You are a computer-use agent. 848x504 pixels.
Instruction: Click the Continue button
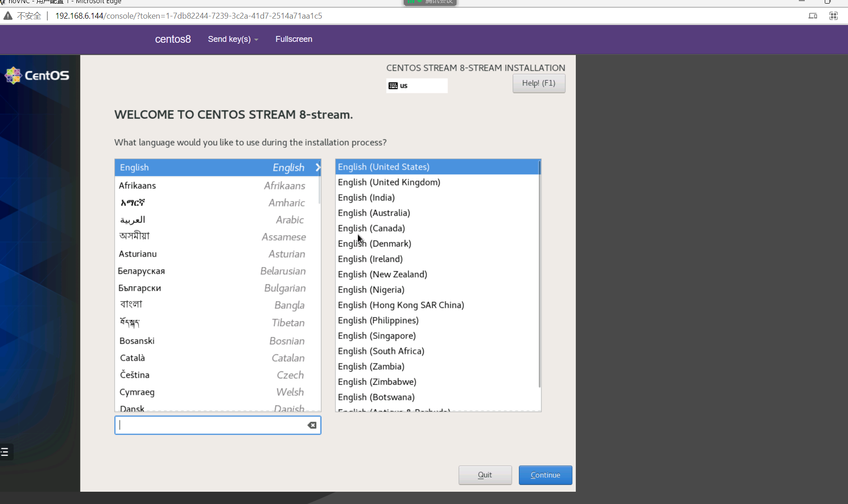pyautogui.click(x=545, y=475)
